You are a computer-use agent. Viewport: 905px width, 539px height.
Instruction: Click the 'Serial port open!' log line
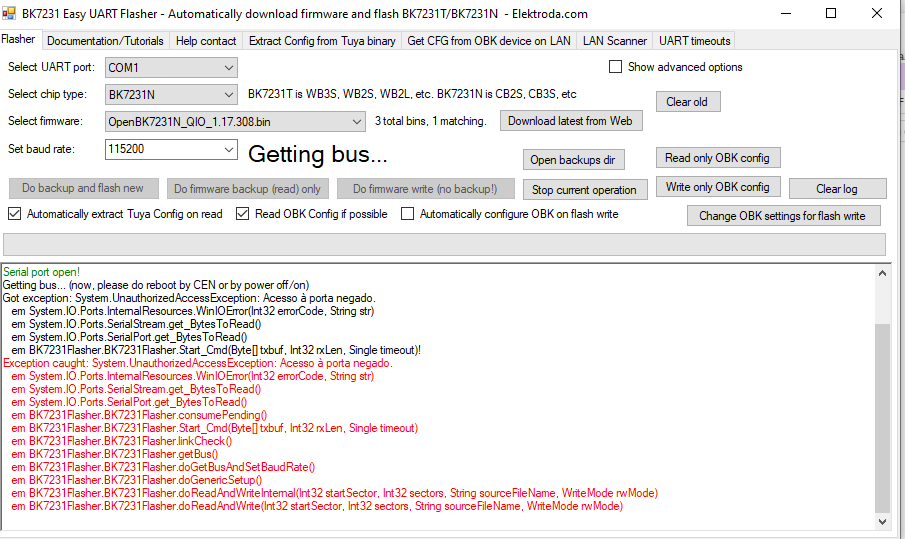pos(42,272)
